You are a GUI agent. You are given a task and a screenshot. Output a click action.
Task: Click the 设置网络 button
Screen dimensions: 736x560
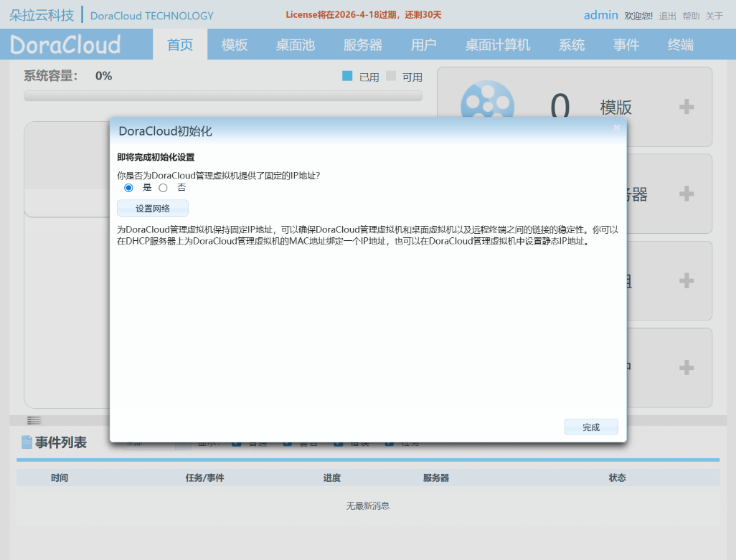pos(153,208)
